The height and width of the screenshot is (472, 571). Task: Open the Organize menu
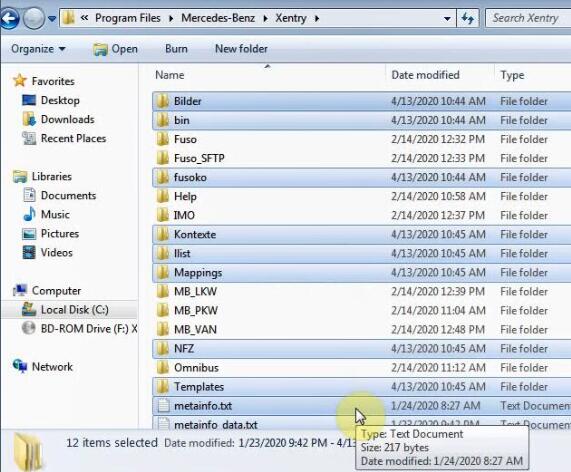coord(38,49)
